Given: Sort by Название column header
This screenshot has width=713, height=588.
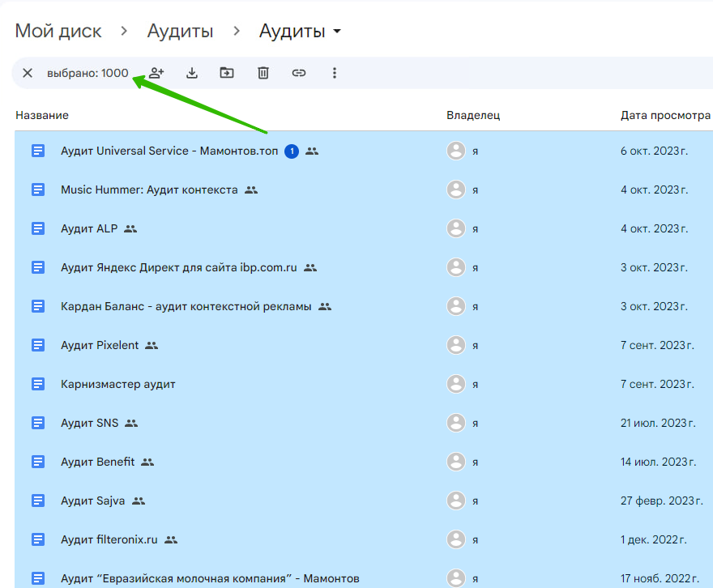Looking at the screenshot, I should tap(42, 115).
